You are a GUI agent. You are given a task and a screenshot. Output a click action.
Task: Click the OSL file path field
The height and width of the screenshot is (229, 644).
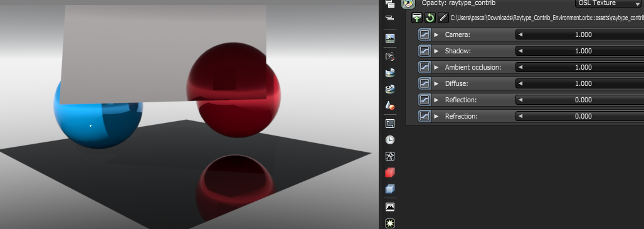547,18
